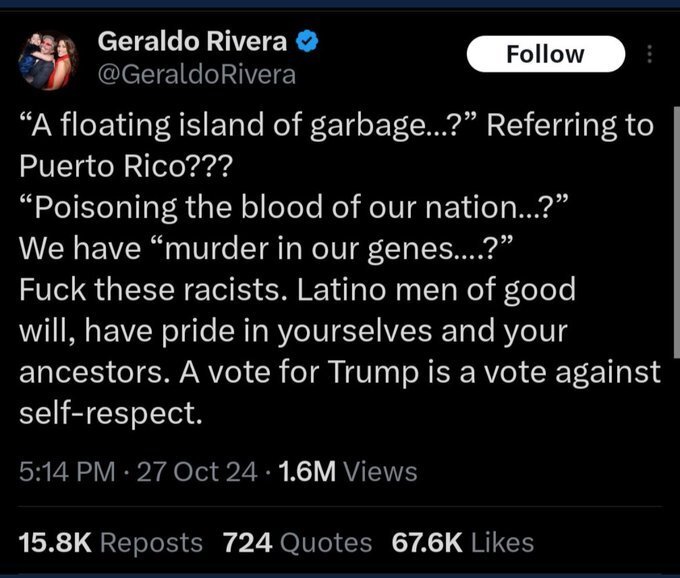This screenshot has height=578, width=680.
Task: Open Geraldo Rivera's profile picture
Action: pyautogui.click(x=47, y=60)
